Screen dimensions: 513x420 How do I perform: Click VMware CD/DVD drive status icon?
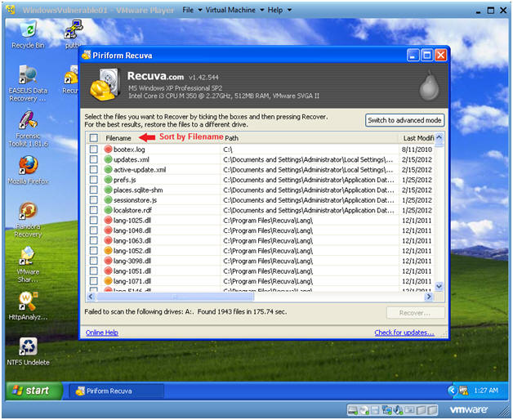tap(364, 409)
